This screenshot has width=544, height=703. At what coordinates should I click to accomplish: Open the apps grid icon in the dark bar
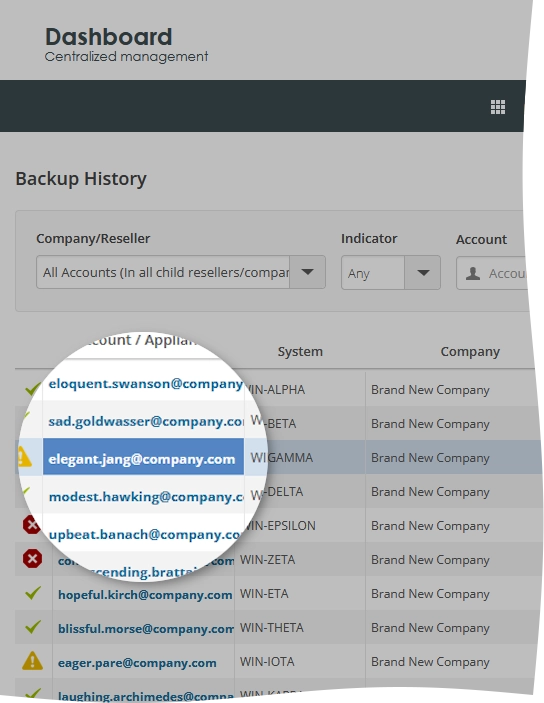(498, 107)
